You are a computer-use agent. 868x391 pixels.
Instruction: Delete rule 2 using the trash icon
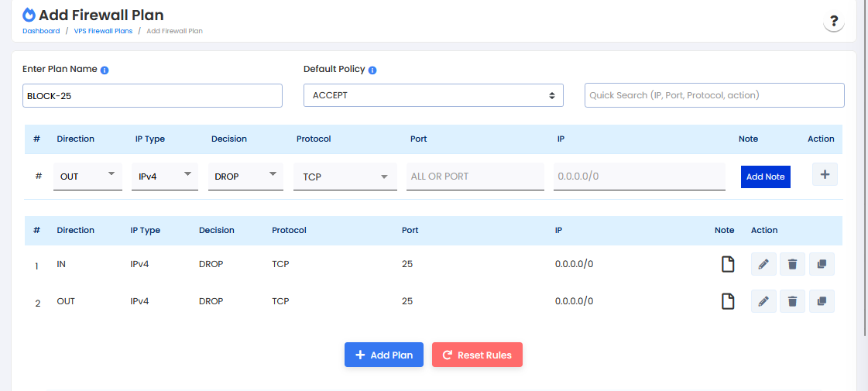point(792,301)
